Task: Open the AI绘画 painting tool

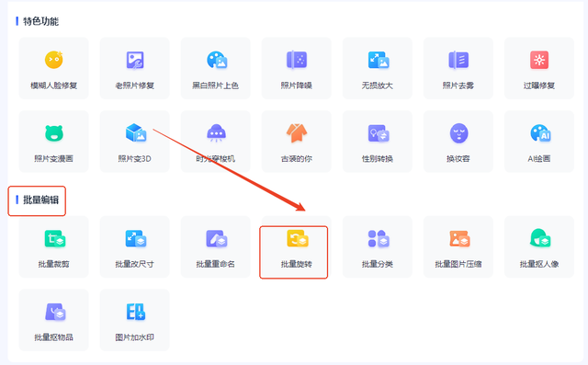Action: pos(539,142)
